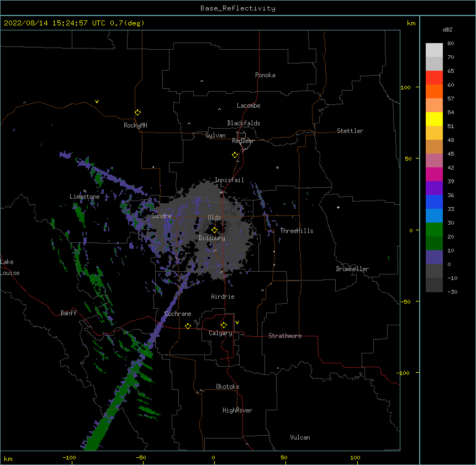
Task: Pick the red 65-60 dBZ color swatch
Action: coord(434,77)
